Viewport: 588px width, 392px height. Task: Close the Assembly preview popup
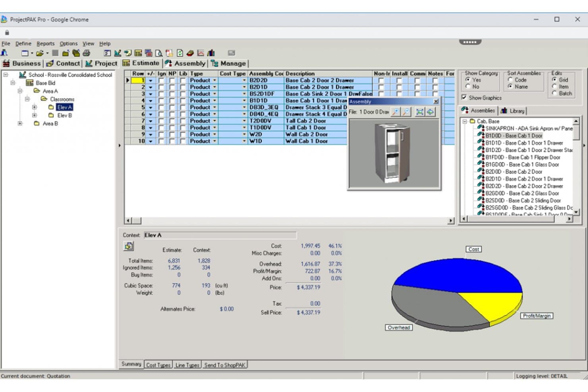[x=436, y=101]
